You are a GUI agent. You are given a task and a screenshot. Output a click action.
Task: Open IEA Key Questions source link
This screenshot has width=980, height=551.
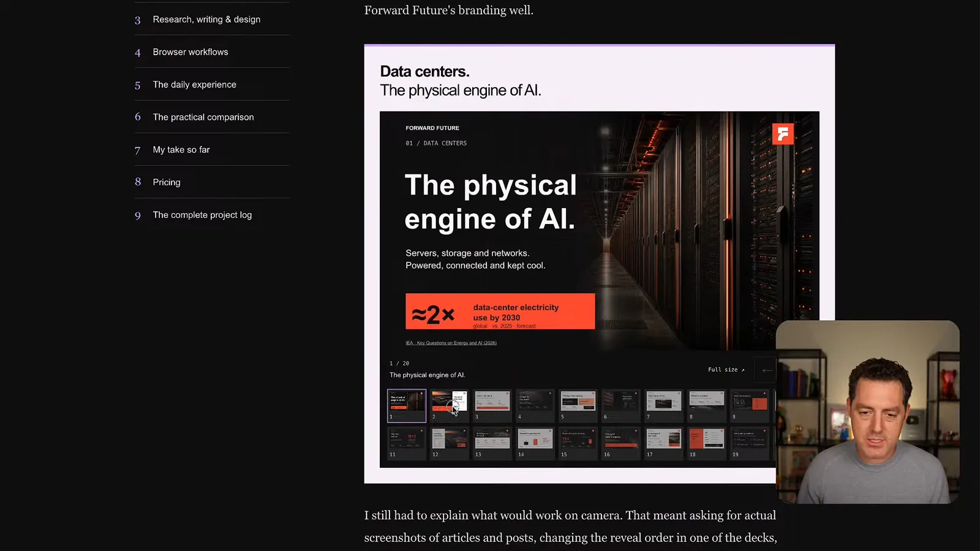[x=451, y=343]
